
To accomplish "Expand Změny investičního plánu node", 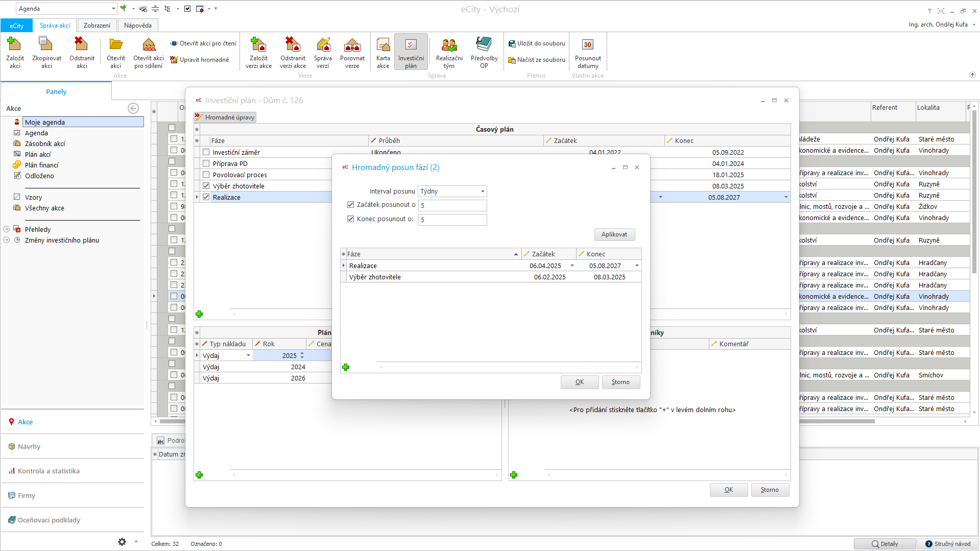I will (x=7, y=240).
